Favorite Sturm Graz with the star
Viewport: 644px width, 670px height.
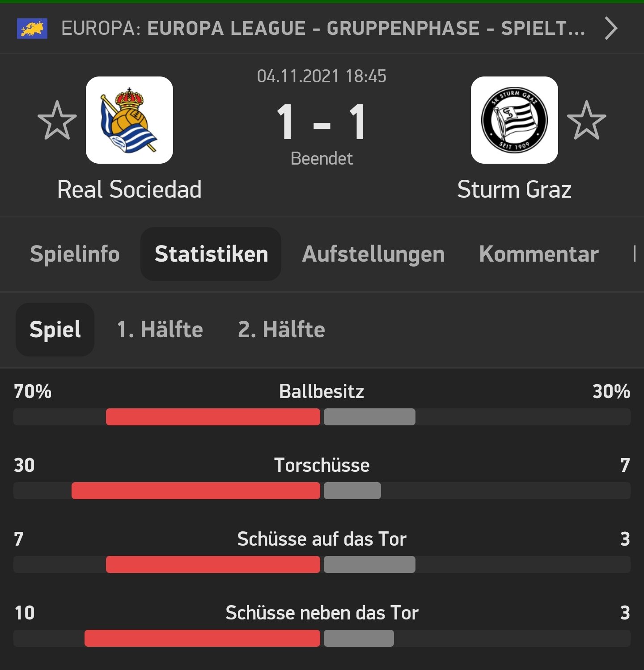pos(586,120)
